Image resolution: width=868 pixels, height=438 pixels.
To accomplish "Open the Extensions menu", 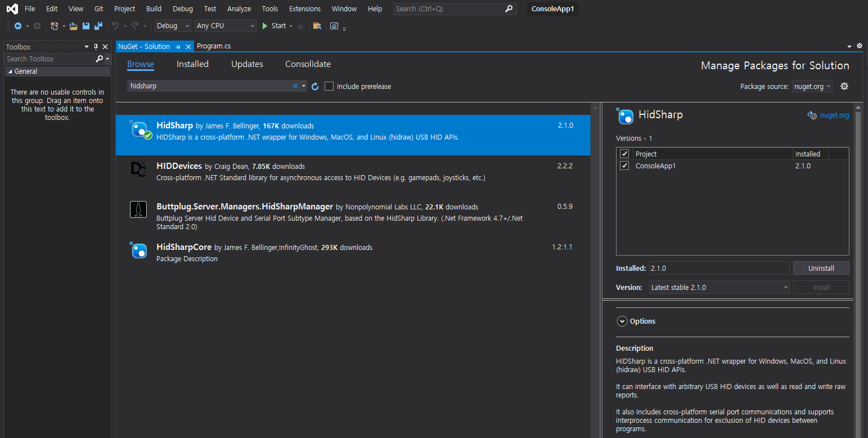I will coord(305,8).
